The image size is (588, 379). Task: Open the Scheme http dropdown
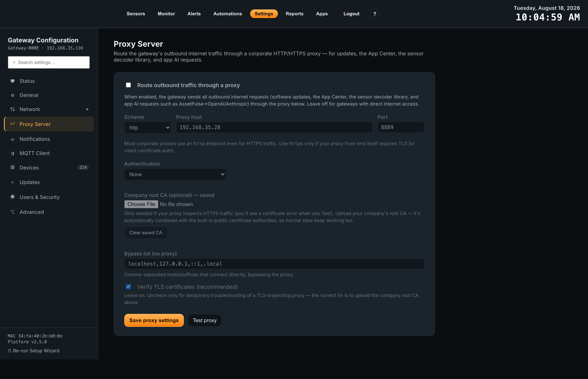(148, 128)
